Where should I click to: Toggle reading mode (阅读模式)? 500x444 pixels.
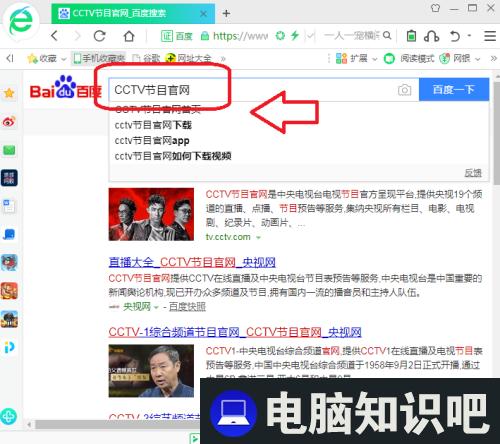tap(409, 59)
